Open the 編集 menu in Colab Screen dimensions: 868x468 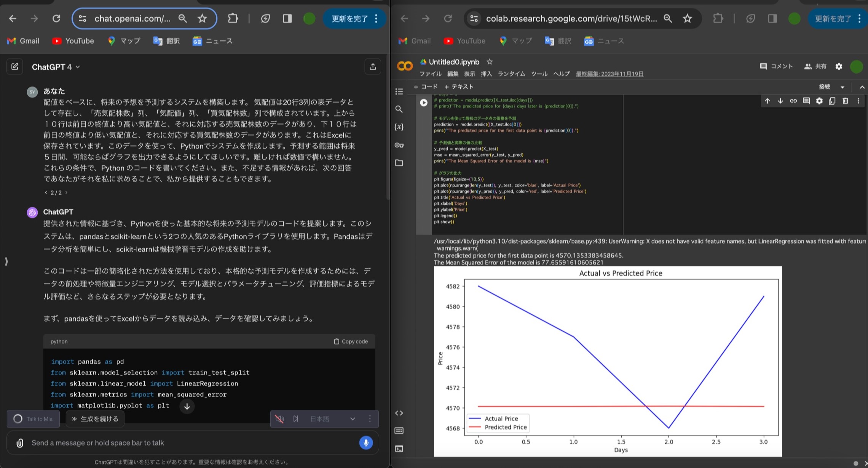453,74
